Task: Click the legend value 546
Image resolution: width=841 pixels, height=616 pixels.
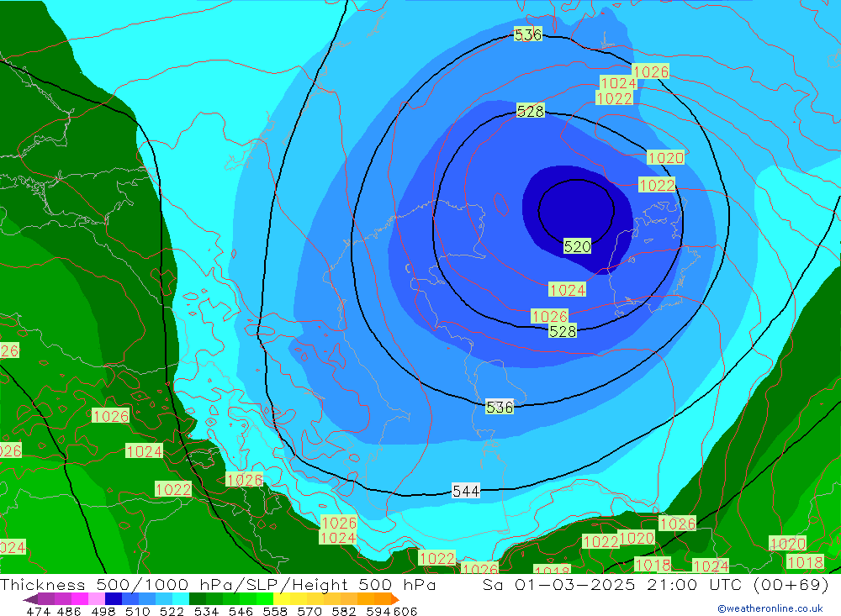Action: pos(241,611)
